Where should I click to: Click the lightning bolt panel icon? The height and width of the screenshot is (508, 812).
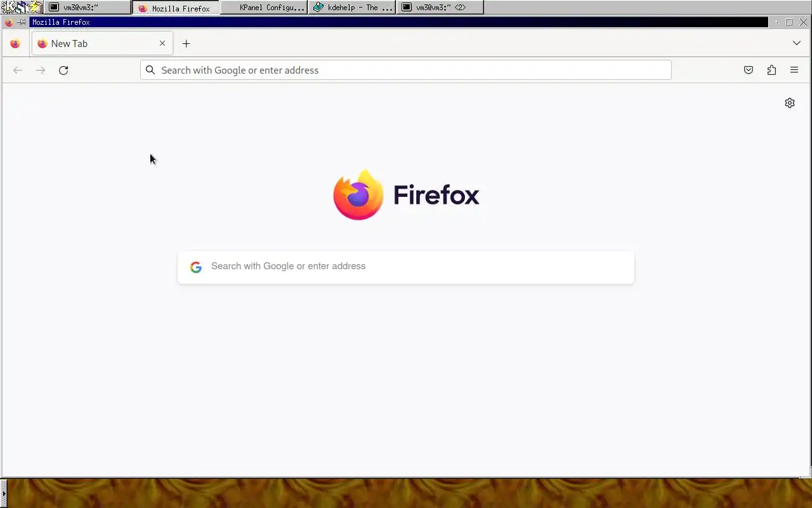pos(36,7)
